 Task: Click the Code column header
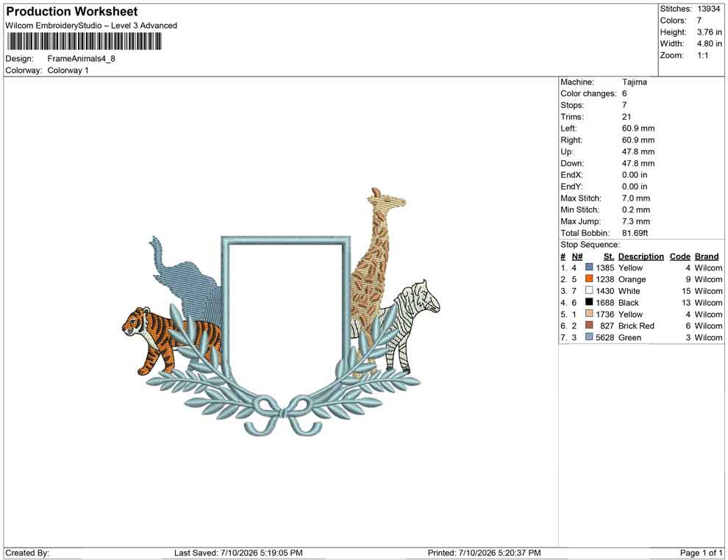(x=680, y=256)
